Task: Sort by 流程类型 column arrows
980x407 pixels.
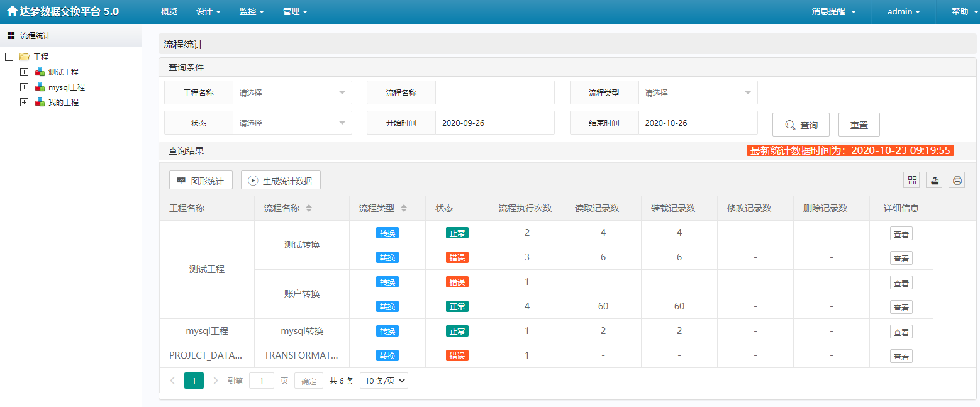Action: point(404,208)
